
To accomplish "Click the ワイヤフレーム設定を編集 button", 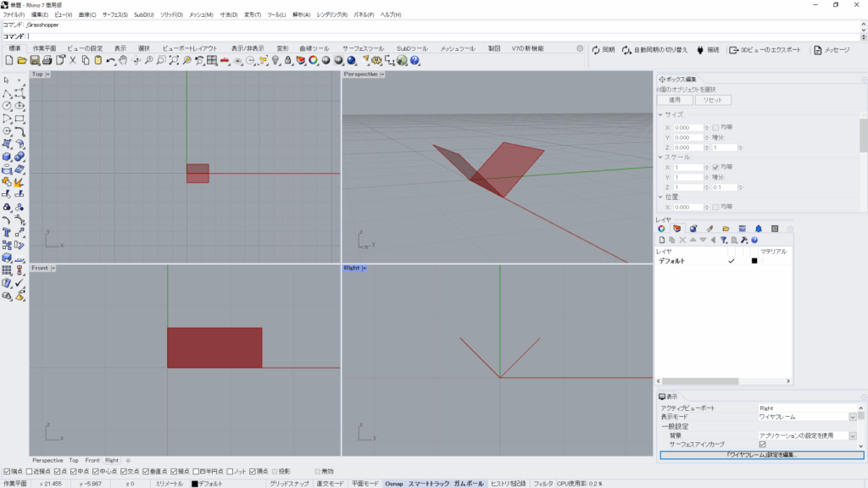I will click(761, 455).
